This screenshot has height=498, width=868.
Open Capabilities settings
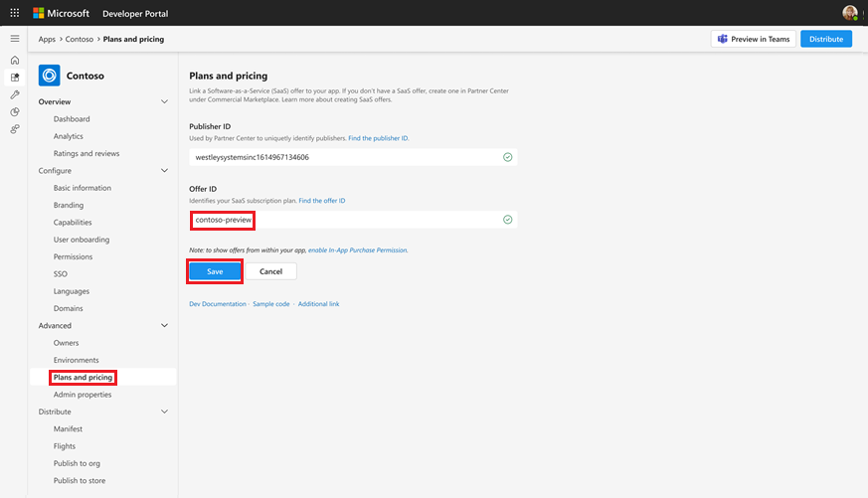pos(73,222)
